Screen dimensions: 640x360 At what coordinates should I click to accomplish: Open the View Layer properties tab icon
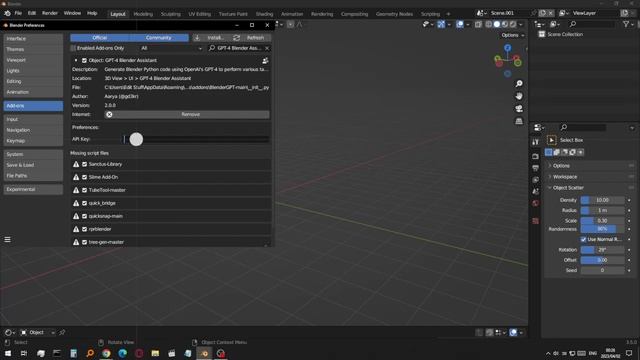[536, 180]
